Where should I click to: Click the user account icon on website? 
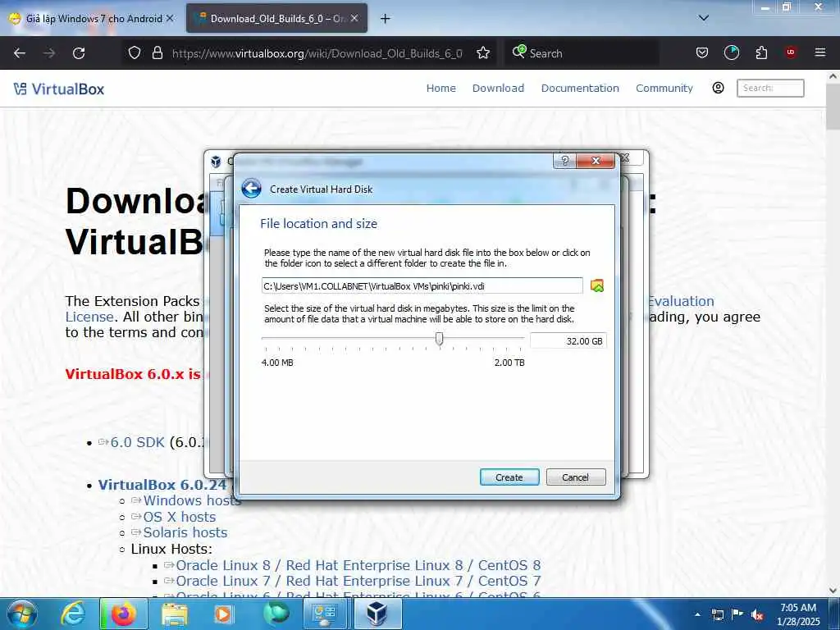click(x=719, y=88)
